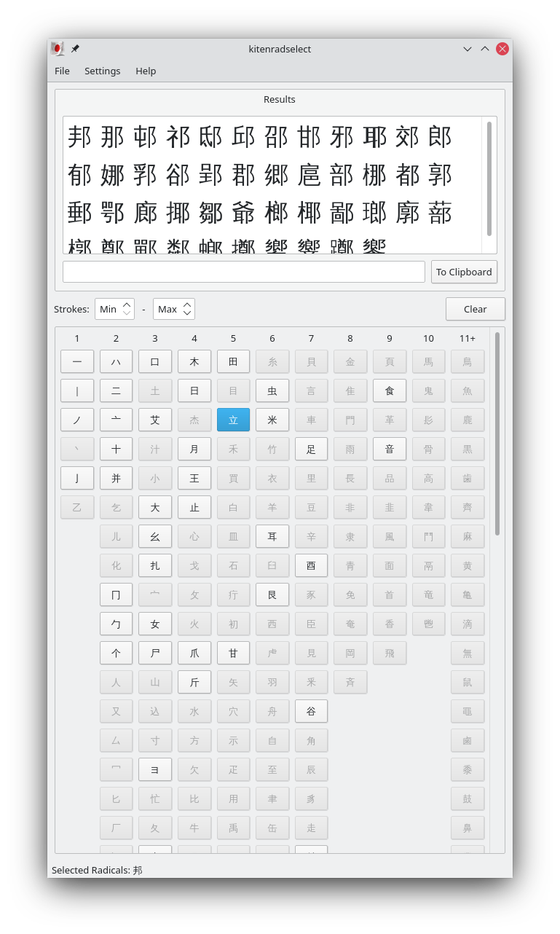Focus the selected kanji text field
The image size is (560, 934).
[244, 272]
